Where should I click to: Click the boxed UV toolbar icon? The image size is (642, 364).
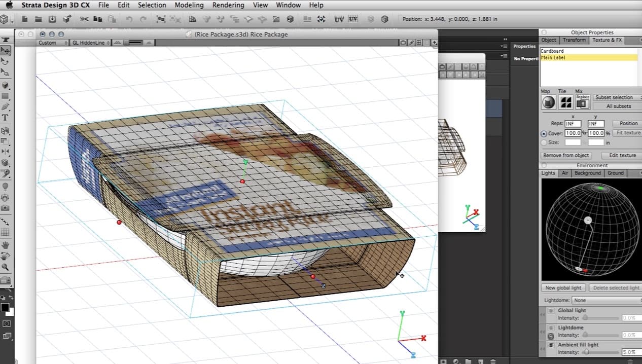tap(353, 19)
